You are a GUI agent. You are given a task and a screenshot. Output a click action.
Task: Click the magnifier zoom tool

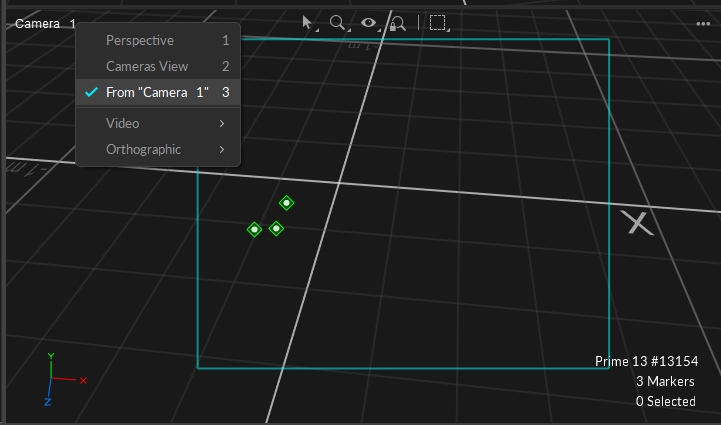click(x=338, y=22)
